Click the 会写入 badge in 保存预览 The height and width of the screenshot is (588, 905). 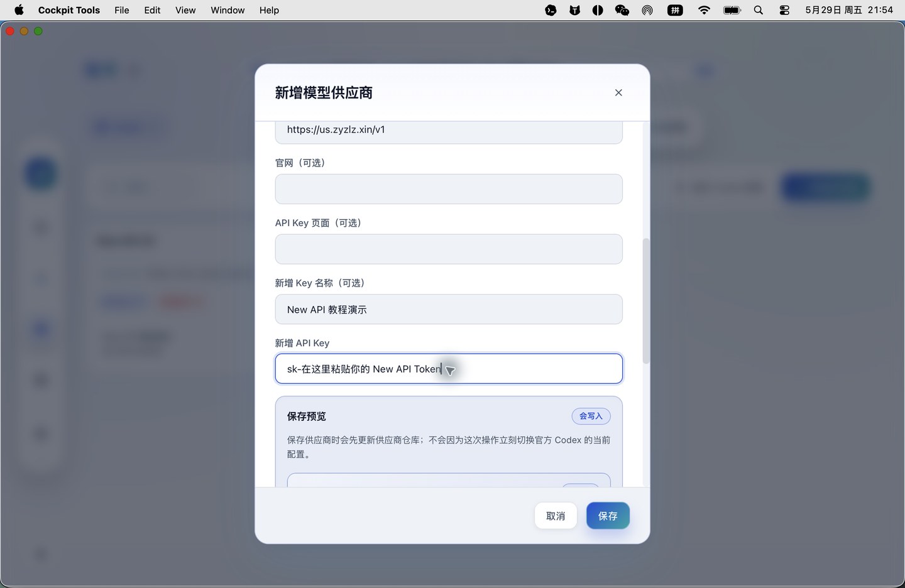[591, 416]
